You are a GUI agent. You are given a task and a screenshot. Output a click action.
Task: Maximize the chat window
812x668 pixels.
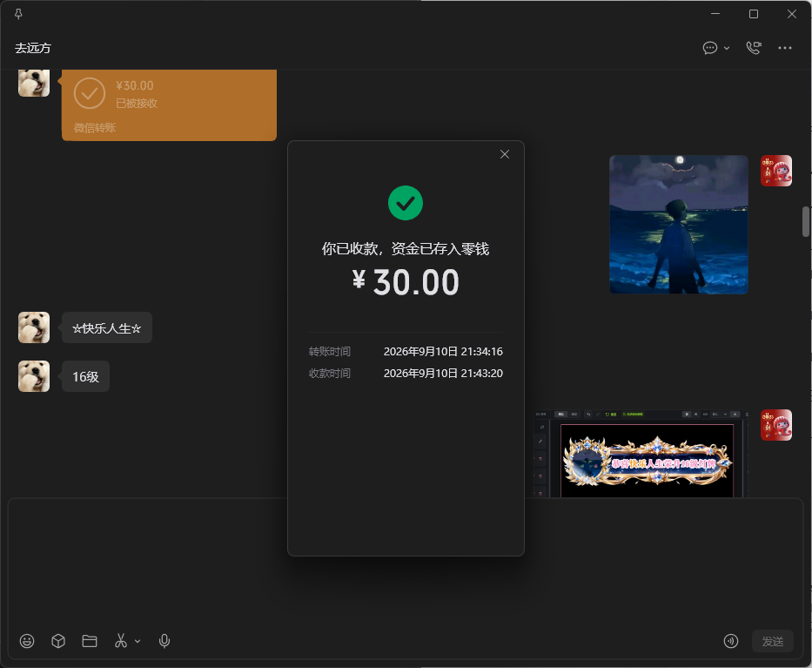754,14
